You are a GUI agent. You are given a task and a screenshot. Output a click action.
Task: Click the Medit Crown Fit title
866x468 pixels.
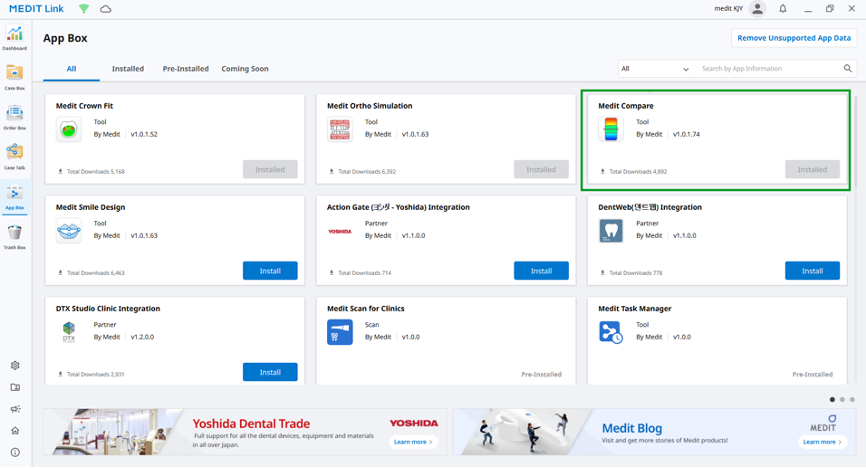85,106
